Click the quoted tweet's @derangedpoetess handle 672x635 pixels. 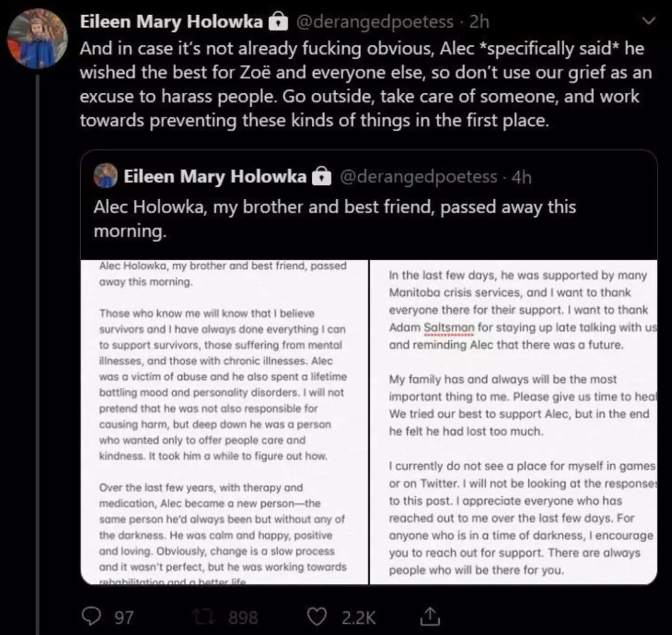418,177
